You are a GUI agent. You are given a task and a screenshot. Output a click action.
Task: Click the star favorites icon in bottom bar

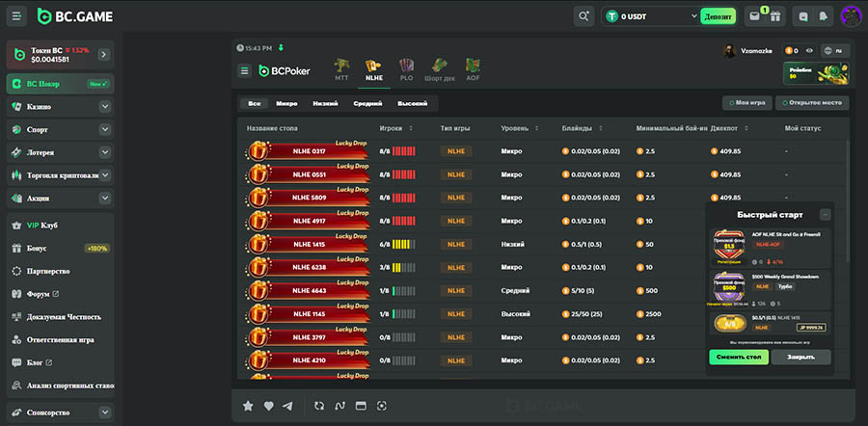248,406
